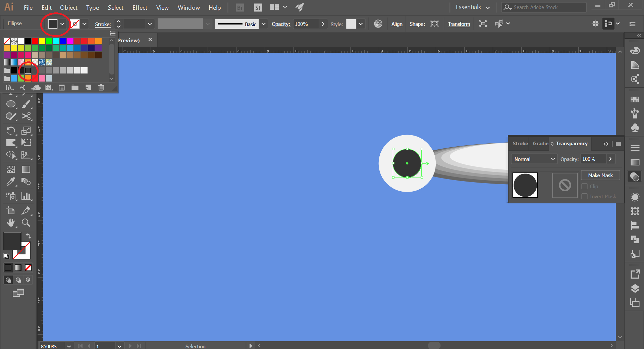Image resolution: width=644 pixels, height=349 pixels.
Task: Open the Type menu
Action: pyautogui.click(x=92, y=7)
